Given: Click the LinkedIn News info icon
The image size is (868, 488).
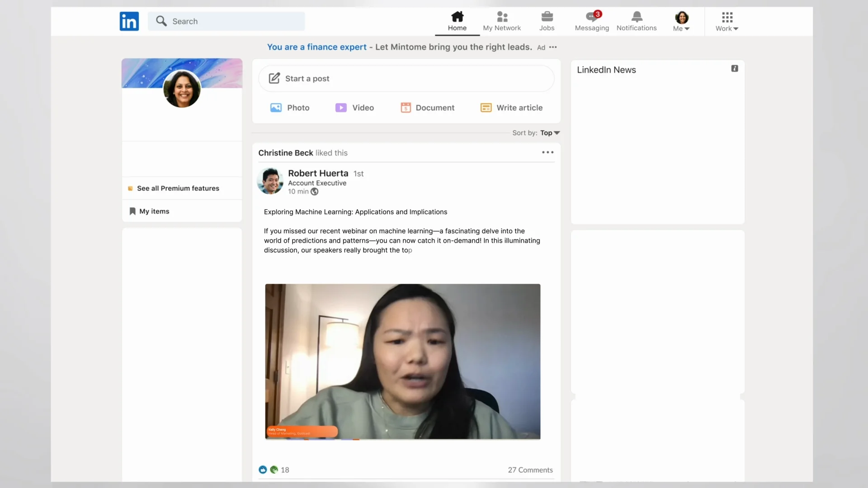Looking at the screenshot, I should pos(735,68).
